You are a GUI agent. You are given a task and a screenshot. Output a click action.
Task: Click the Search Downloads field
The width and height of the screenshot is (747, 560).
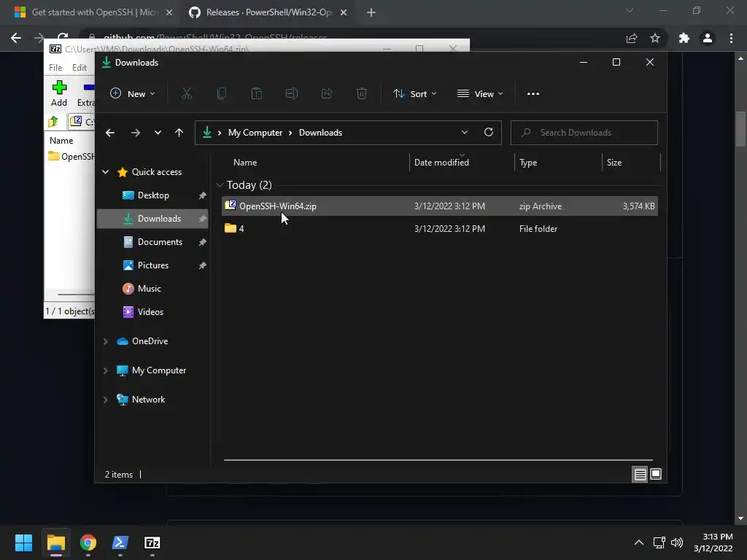tap(584, 133)
